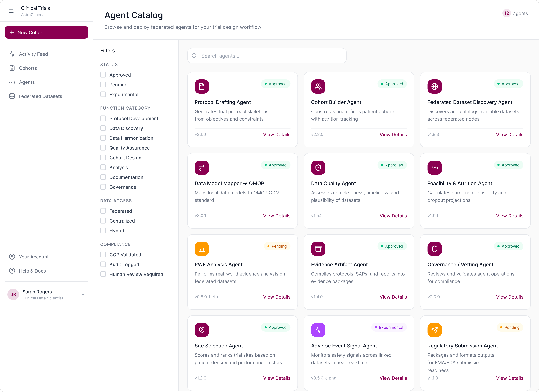View Details of Cohort Builder Agent

pyautogui.click(x=393, y=135)
